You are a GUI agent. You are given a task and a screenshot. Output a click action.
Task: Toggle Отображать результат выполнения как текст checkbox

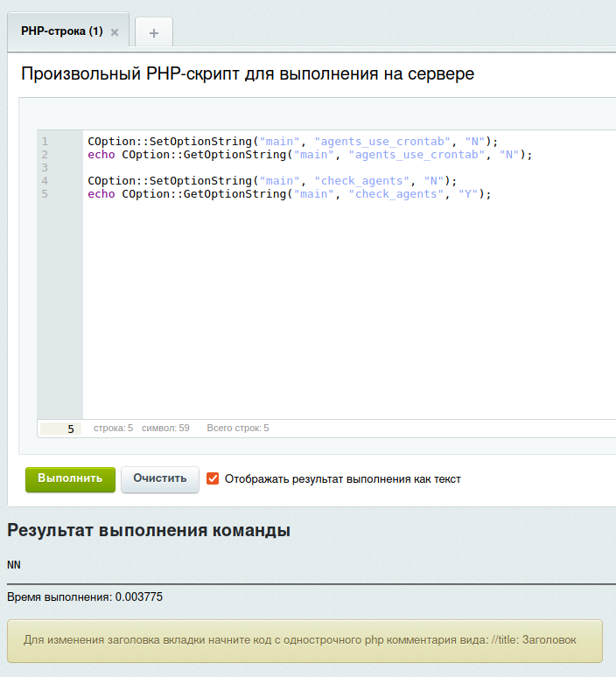(x=213, y=478)
